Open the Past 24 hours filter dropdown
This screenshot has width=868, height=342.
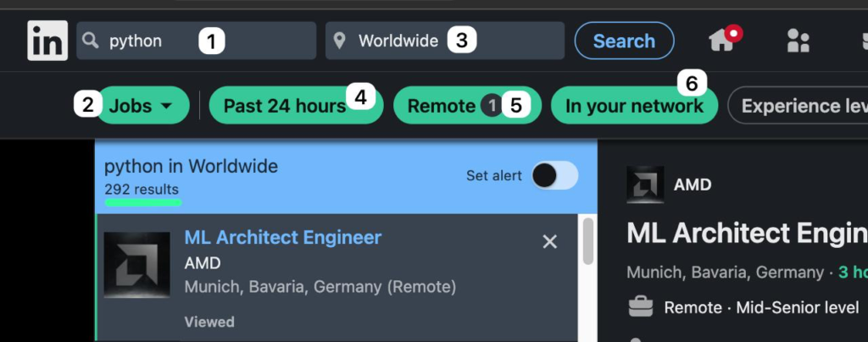(284, 106)
